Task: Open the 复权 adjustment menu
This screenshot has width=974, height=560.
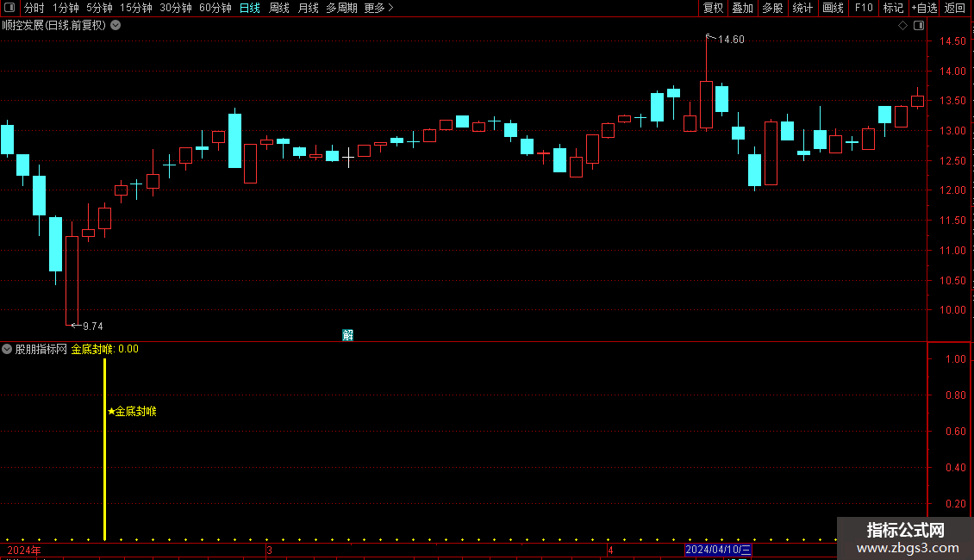Action: [x=713, y=8]
